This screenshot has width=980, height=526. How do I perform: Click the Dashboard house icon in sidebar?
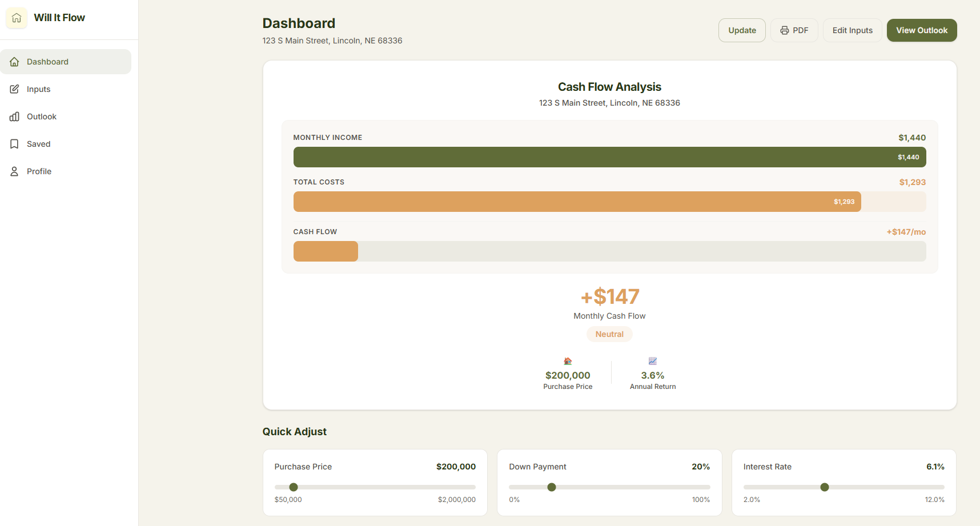coord(14,62)
